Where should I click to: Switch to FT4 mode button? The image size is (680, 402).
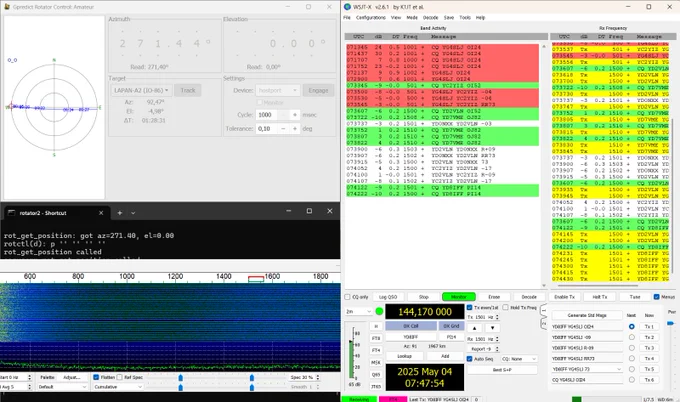pos(376,350)
